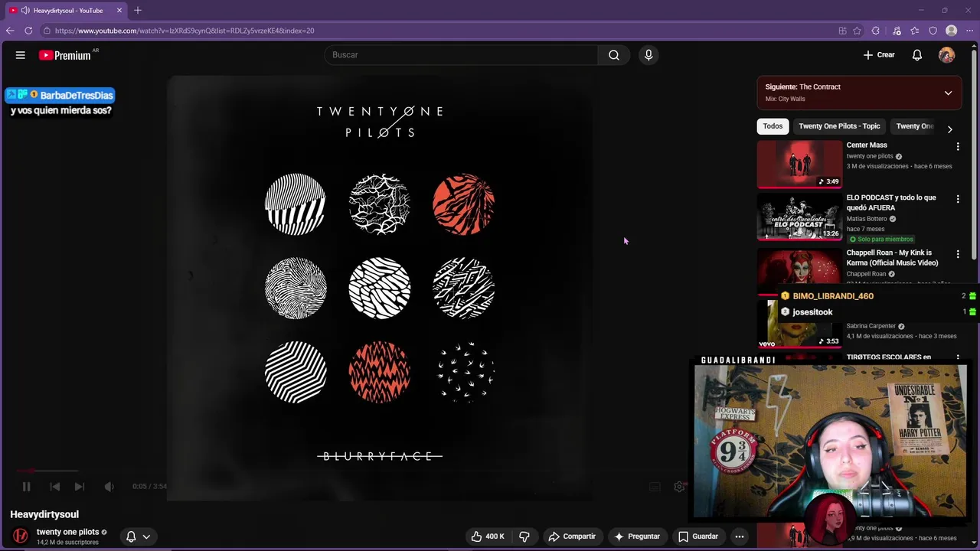Open browser extensions puzzle icon
The width and height of the screenshot is (980, 551).
(876, 31)
